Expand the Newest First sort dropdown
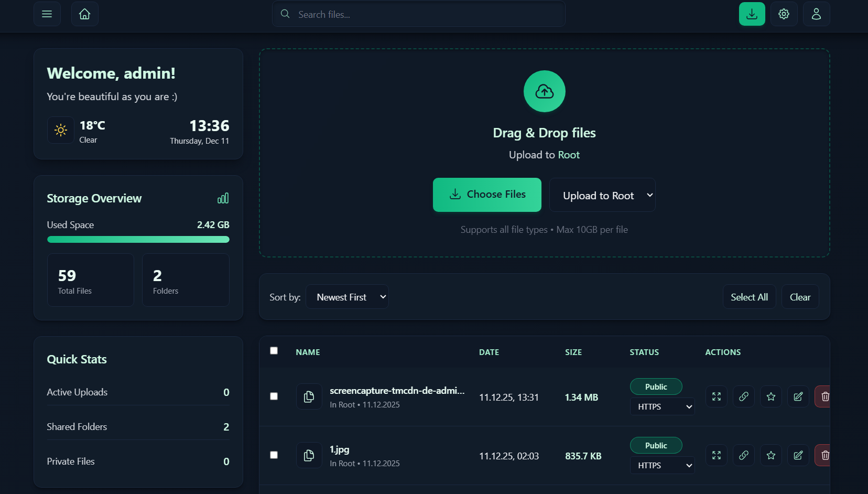This screenshot has width=868, height=494. tap(347, 297)
